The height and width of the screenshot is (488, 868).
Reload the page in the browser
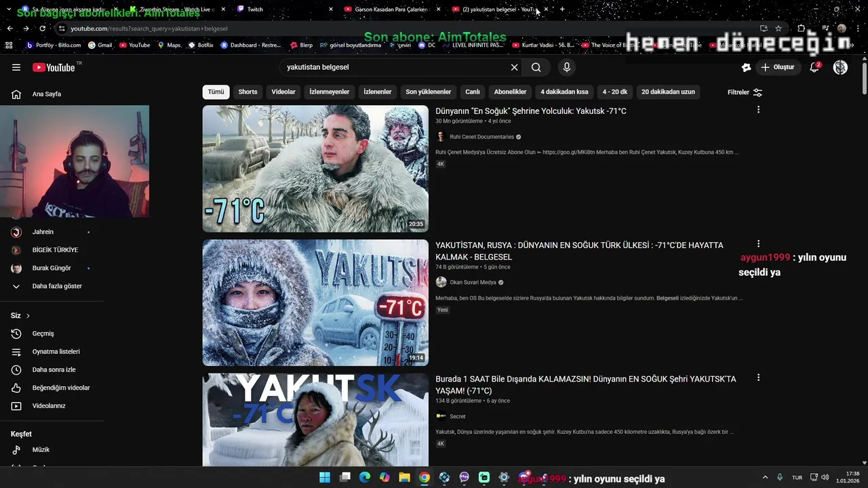pyautogui.click(x=42, y=28)
